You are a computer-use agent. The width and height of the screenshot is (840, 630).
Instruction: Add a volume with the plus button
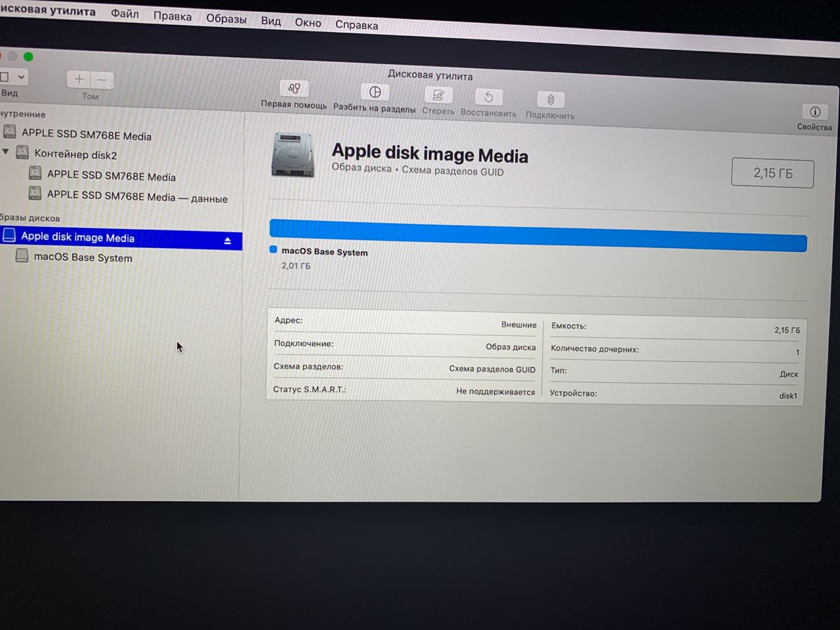click(x=79, y=79)
